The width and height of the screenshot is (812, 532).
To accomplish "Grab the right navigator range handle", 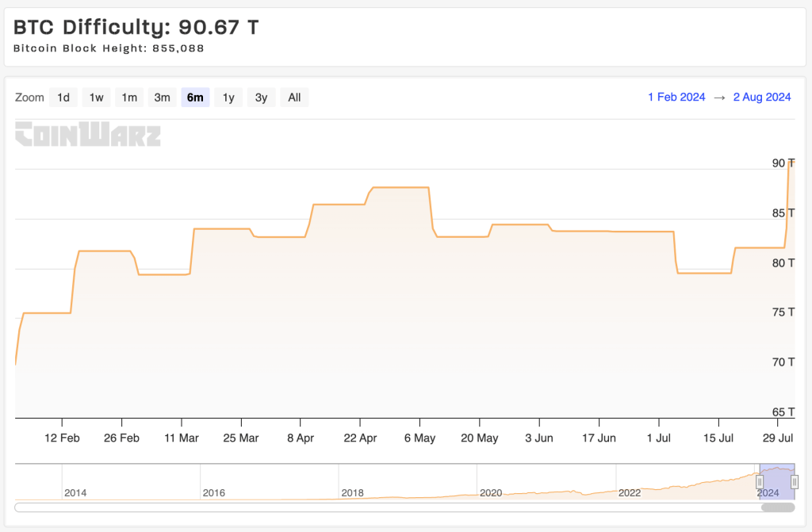I will coord(795,481).
